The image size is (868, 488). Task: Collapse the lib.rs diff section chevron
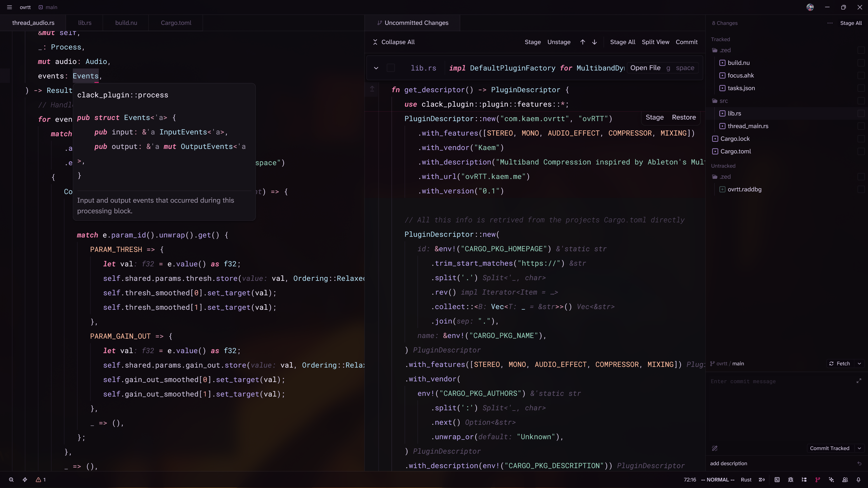(376, 68)
